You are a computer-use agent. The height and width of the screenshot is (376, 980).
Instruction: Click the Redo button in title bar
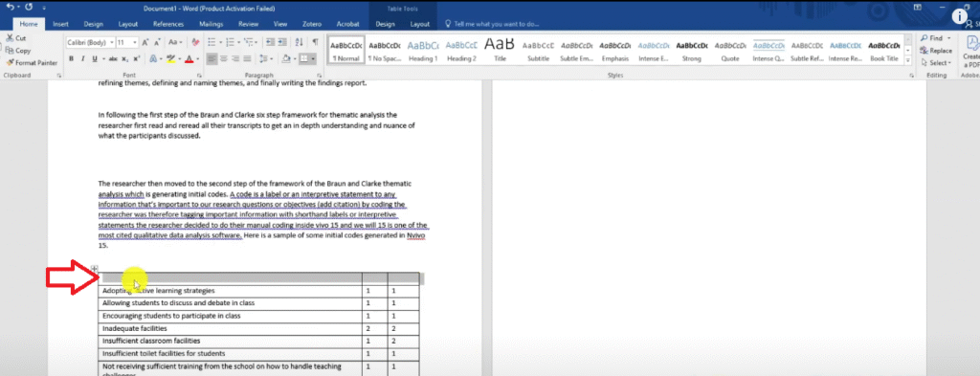(x=29, y=8)
